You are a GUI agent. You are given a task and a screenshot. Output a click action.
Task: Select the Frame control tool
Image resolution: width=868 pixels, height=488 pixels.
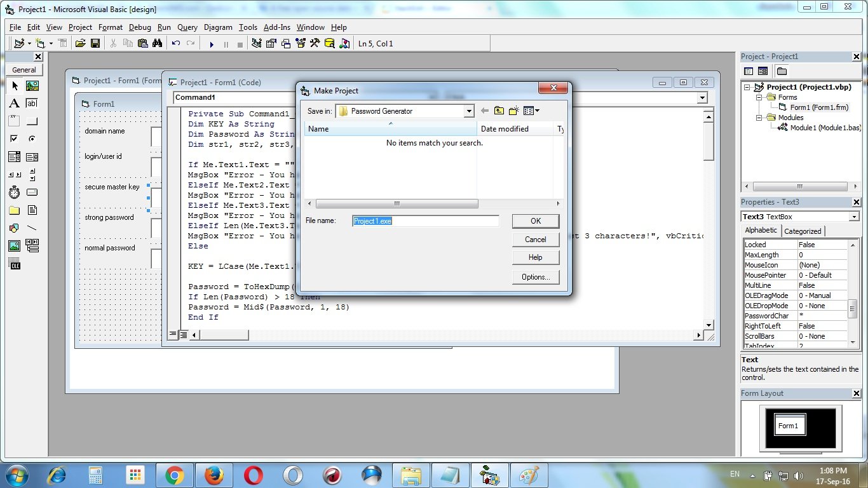click(15, 121)
